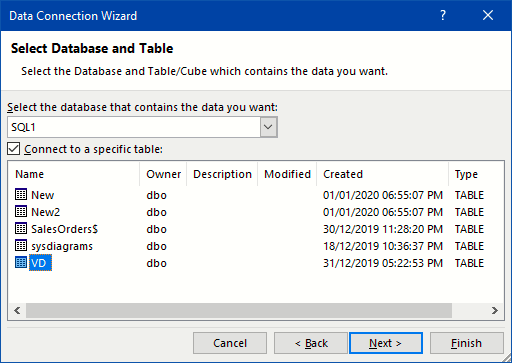
Task: Proceed with the Next button
Action: (x=386, y=343)
